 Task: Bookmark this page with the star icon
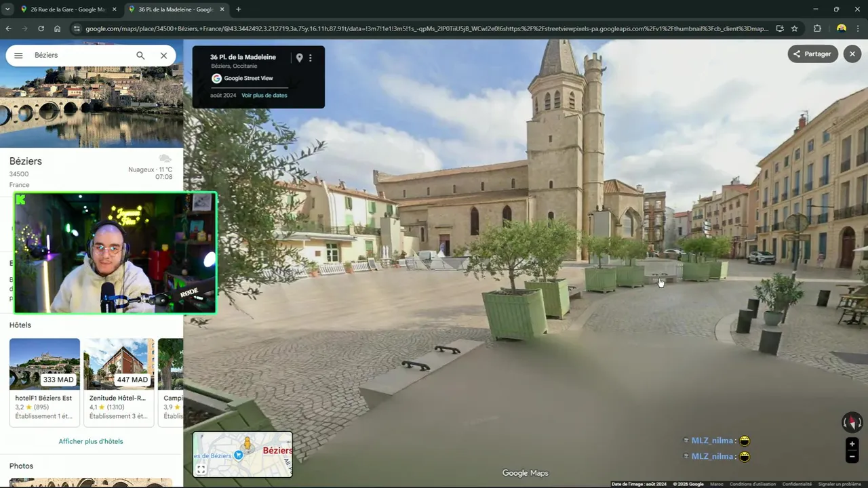point(794,28)
